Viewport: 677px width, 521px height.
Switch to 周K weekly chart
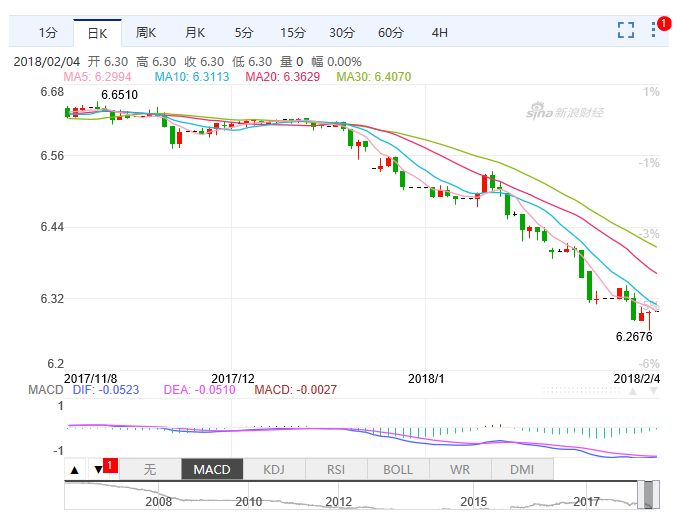(x=146, y=32)
